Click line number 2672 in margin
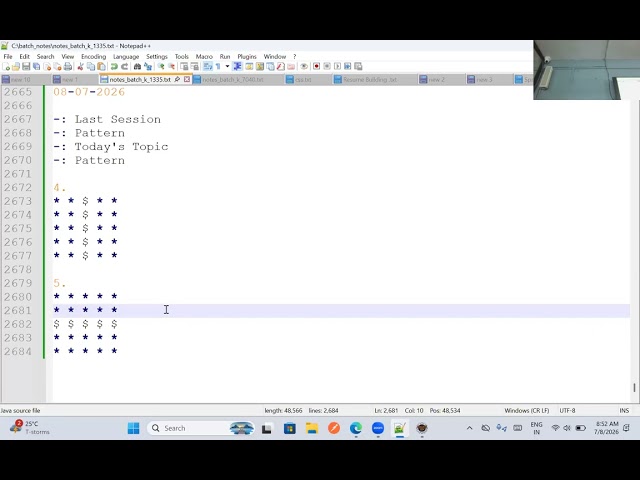 tap(18, 187)
